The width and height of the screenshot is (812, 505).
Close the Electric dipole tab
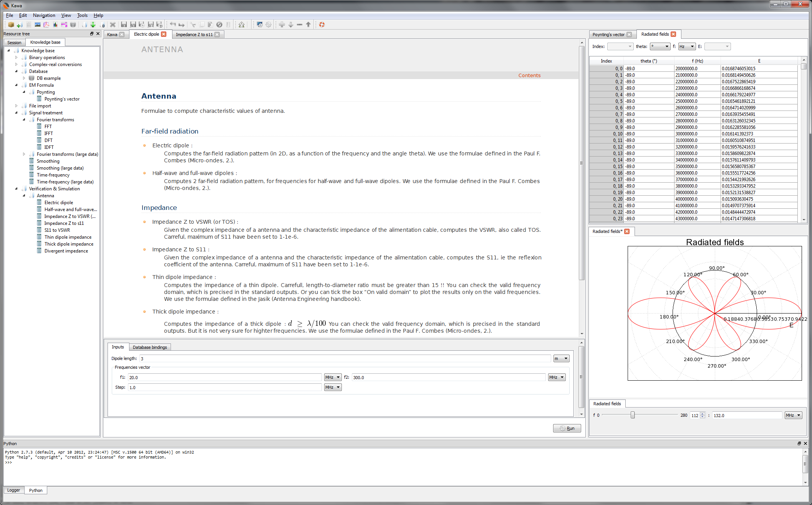pos(164,34)
